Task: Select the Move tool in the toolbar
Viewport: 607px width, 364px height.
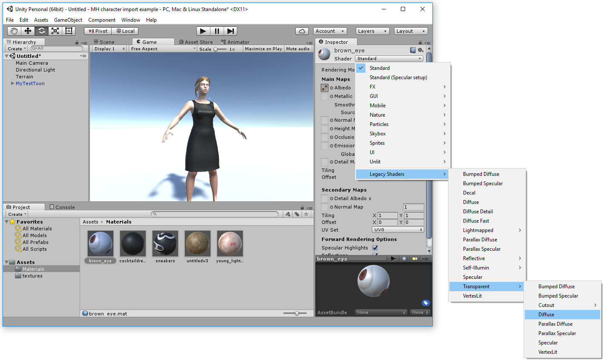Action: 28,31
